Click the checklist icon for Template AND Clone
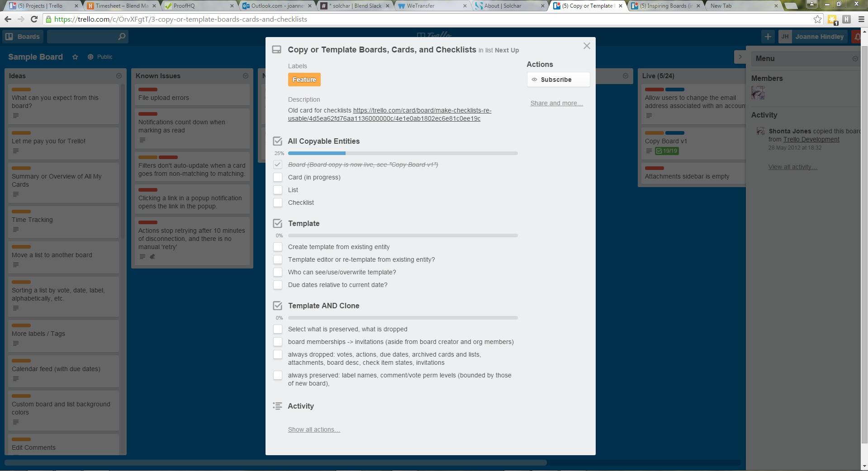868x471 pixels. (x=278, y=306)
